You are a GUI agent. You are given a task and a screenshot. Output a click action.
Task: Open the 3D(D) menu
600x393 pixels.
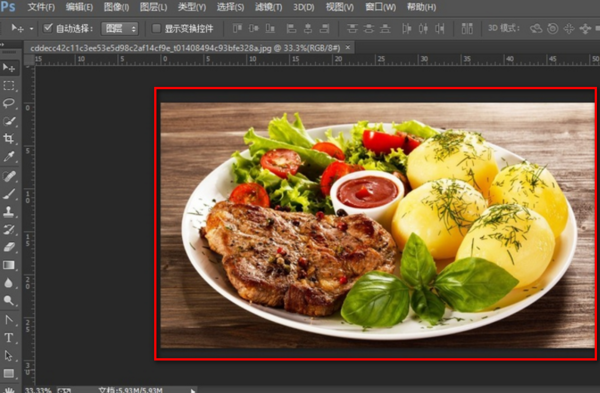tap(303, 7)
